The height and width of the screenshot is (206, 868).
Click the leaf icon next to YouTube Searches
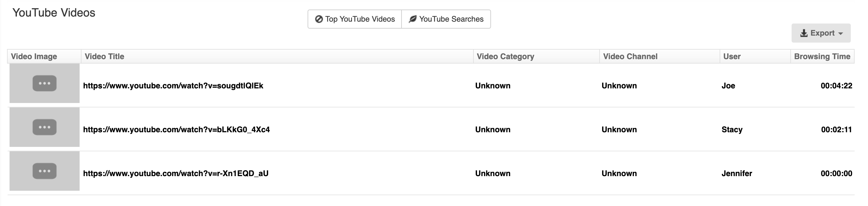[412, 19]
